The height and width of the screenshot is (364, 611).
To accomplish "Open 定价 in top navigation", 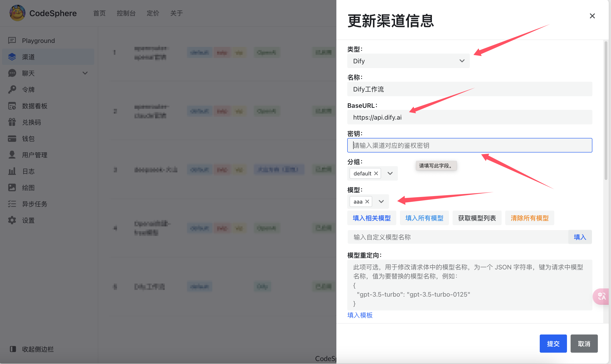I will (x=153, y=13).
